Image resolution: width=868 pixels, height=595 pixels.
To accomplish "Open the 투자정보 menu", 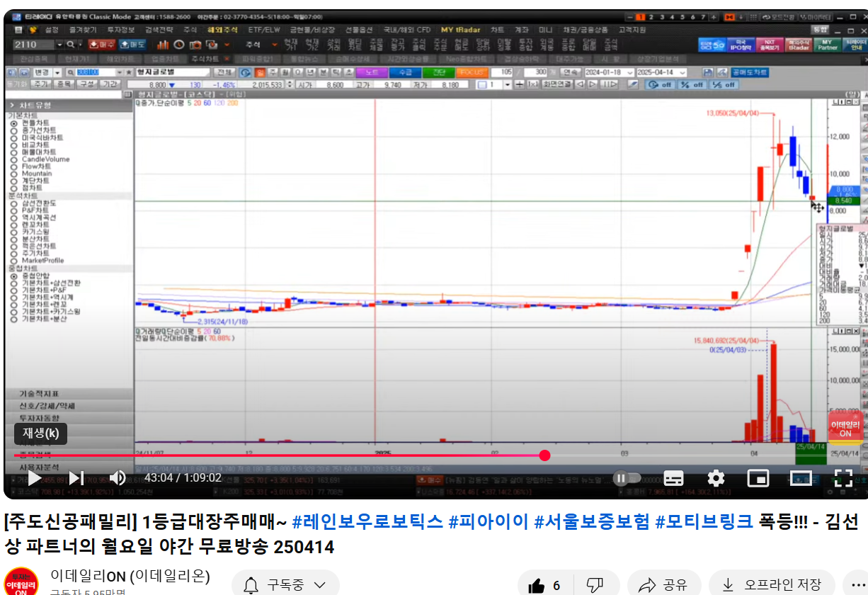I will point(120,30).
